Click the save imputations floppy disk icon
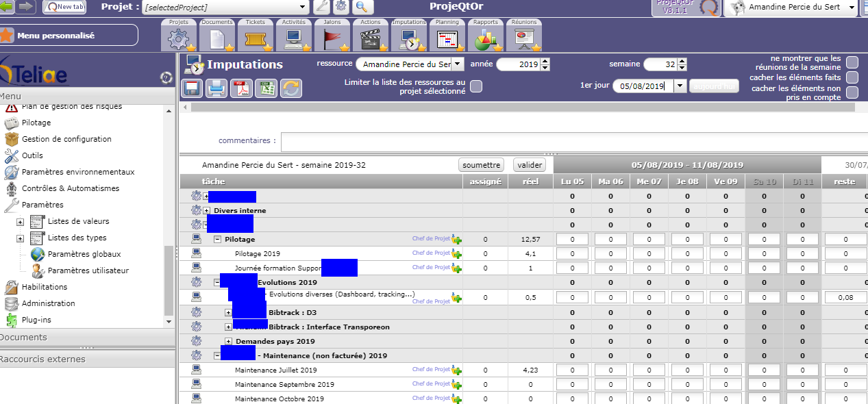This screenshot has height=404, width=868. pos(192,88)
